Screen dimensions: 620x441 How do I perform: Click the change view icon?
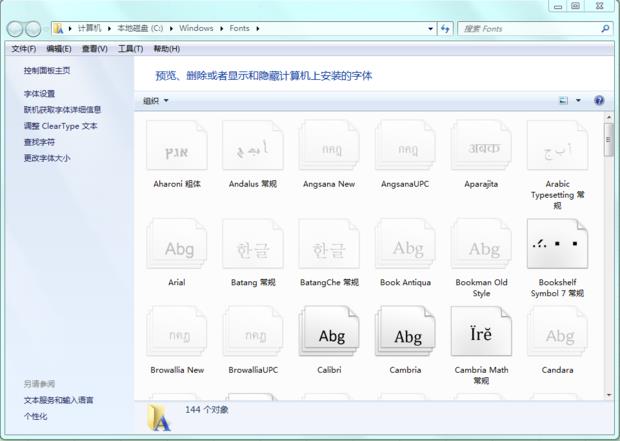click(x=563, y=100)
